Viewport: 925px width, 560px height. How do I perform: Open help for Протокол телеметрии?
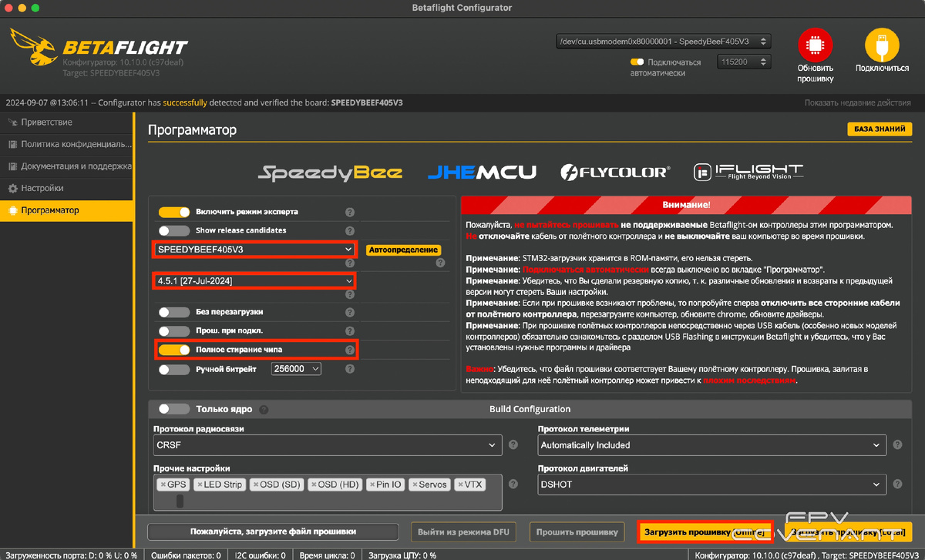click(896, 444)
